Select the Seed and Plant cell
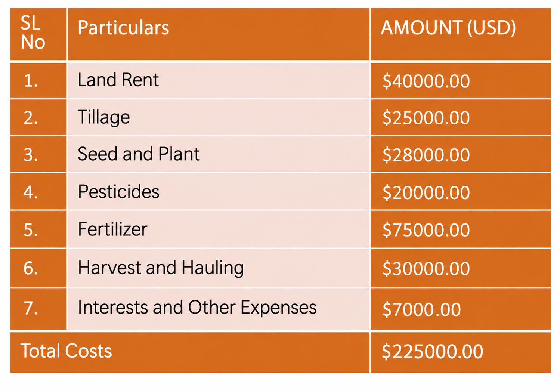The width and height of the screenshot is (560, 392). coord(219,154)
